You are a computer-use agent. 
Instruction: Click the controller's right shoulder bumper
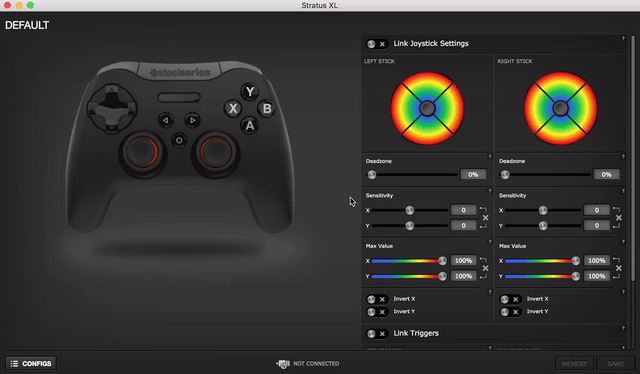point(241,68)
